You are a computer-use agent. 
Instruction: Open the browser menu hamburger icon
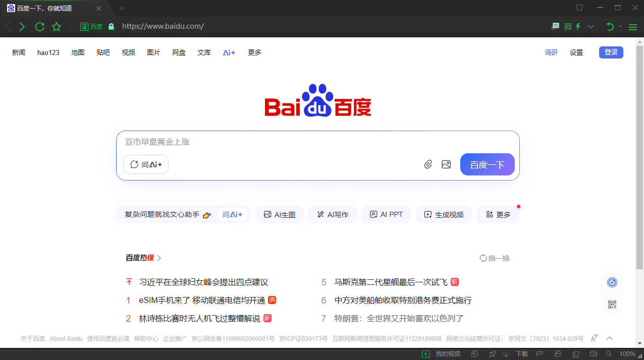pyautogui.click(x=633, y=26)
